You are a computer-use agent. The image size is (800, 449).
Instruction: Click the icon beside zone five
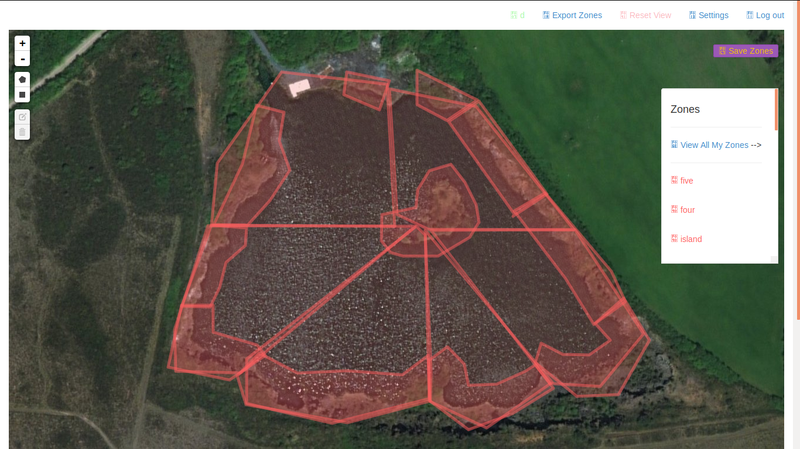674,180
